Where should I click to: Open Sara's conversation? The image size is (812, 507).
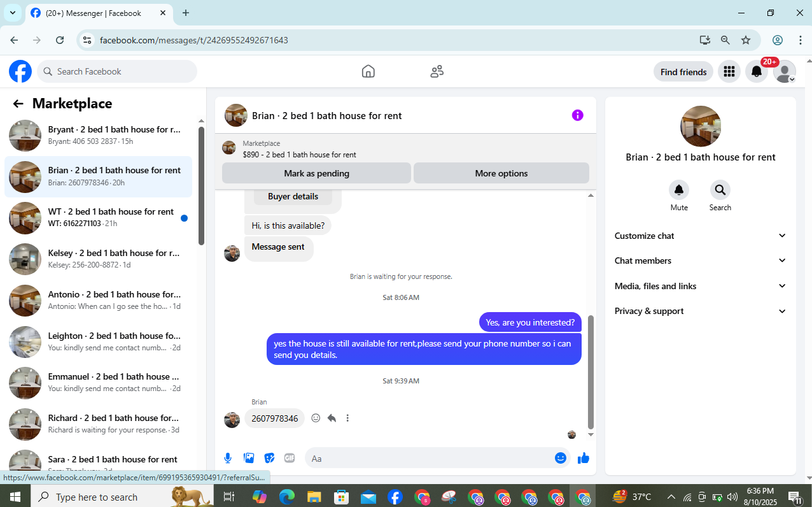point(99,460)
